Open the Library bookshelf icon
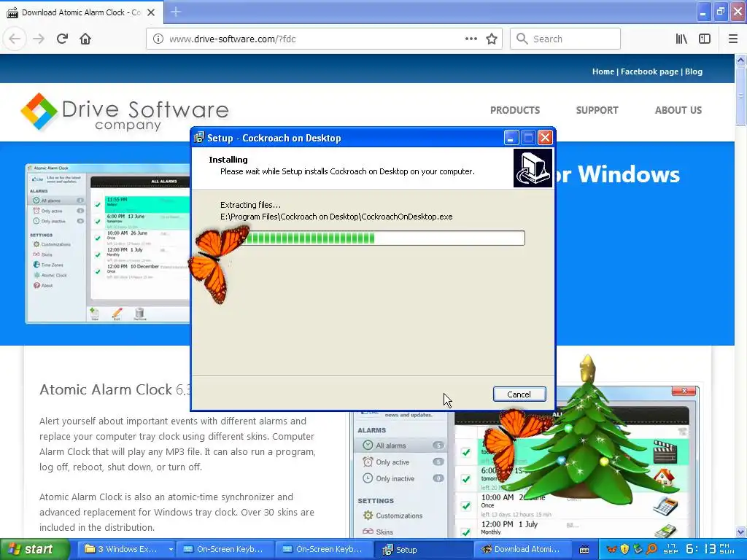 click(x=681, y=39)
